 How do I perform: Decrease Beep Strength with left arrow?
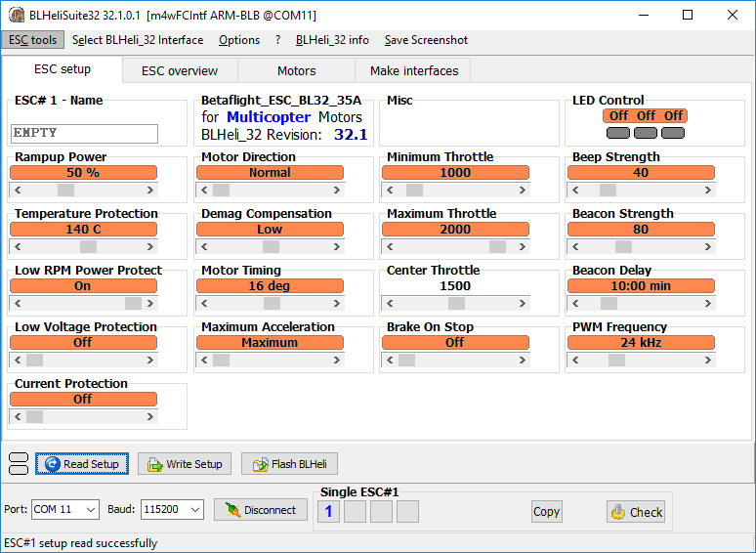pyautogui.click(x=575, y=190)
